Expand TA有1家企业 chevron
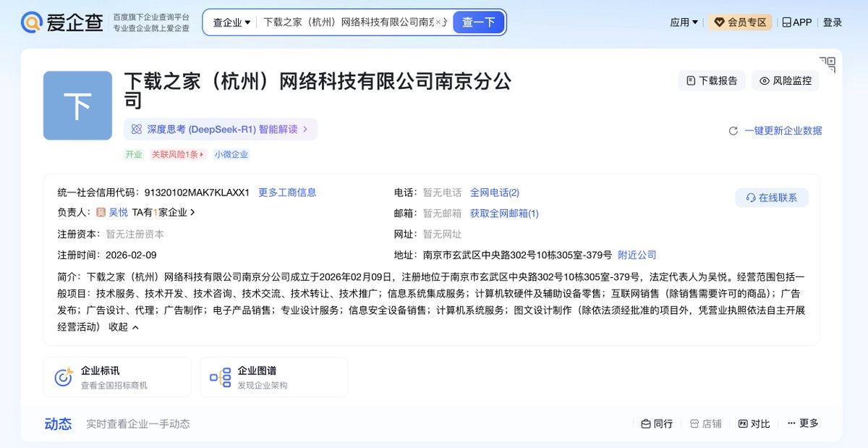868x448 pixels. (x=192, y=213)
